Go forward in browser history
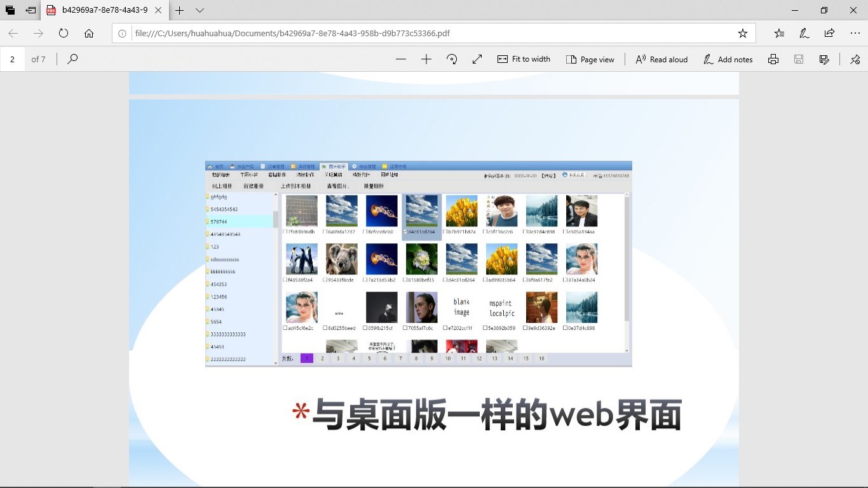Screen dimensions: 868x488 pos(38,33)
